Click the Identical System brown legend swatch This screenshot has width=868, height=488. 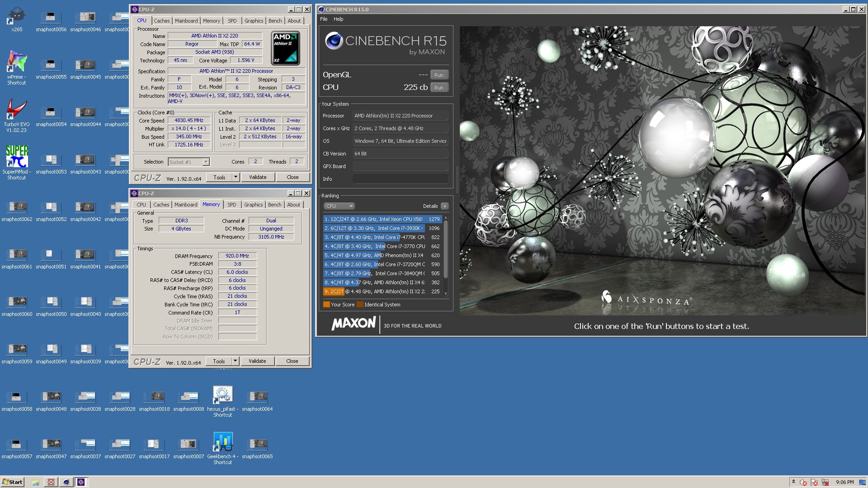[x=360, y=305]
